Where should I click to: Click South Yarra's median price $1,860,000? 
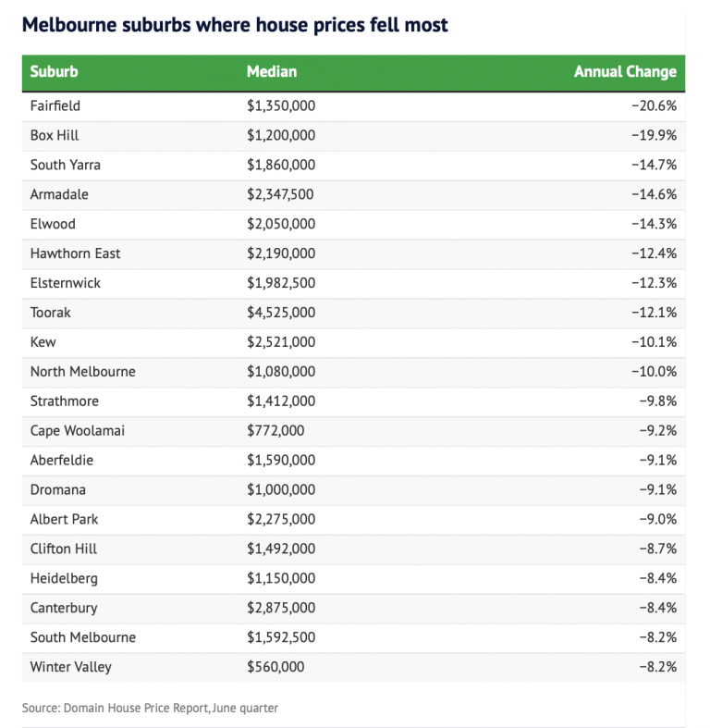click(x=281, y=165)
